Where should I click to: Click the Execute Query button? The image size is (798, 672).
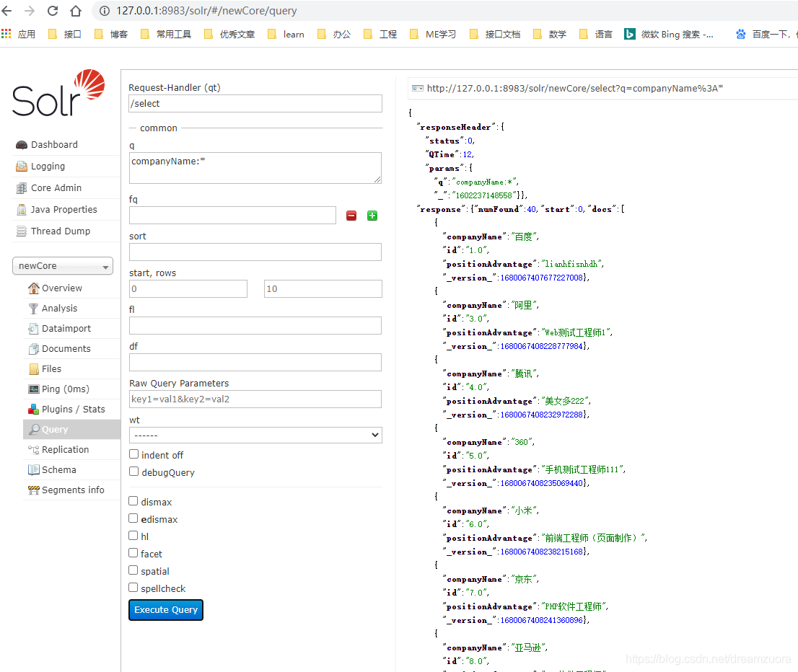click(166, 610)
